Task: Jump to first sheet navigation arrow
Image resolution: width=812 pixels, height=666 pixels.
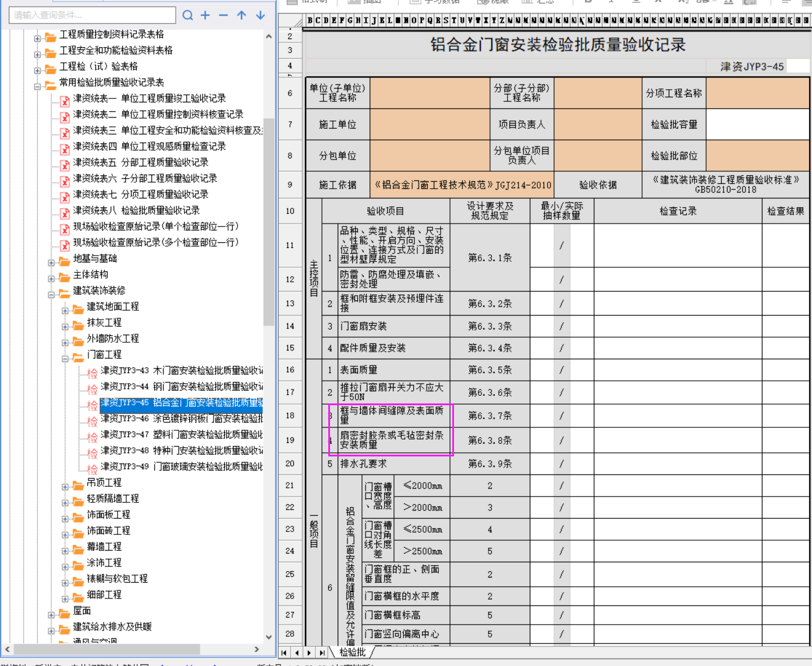Action: pos(285,653)
